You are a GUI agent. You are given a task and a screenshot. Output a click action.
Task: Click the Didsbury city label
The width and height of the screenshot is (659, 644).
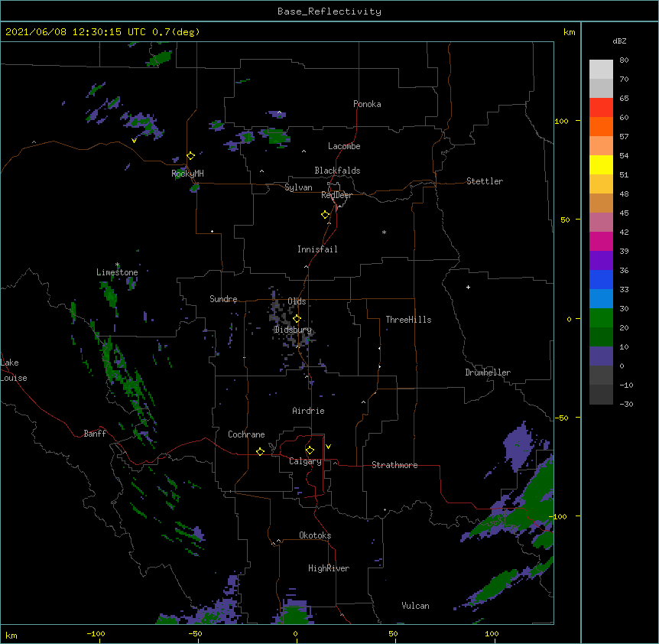(293, 330)
